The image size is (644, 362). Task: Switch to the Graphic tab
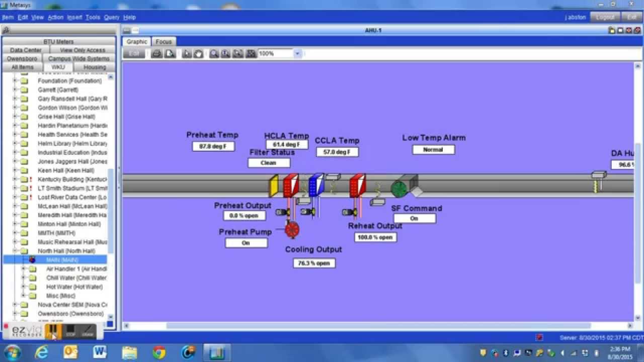point(137,42)
